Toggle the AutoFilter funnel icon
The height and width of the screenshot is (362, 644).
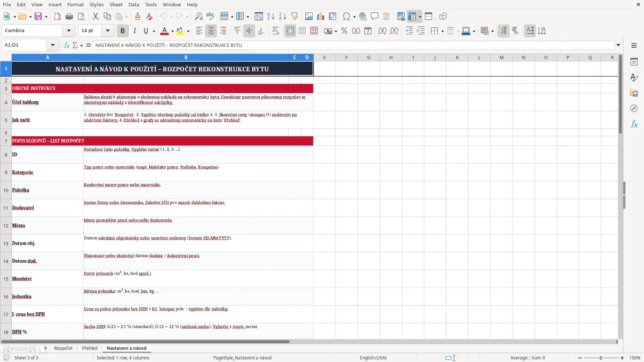(x=295, y=17)
